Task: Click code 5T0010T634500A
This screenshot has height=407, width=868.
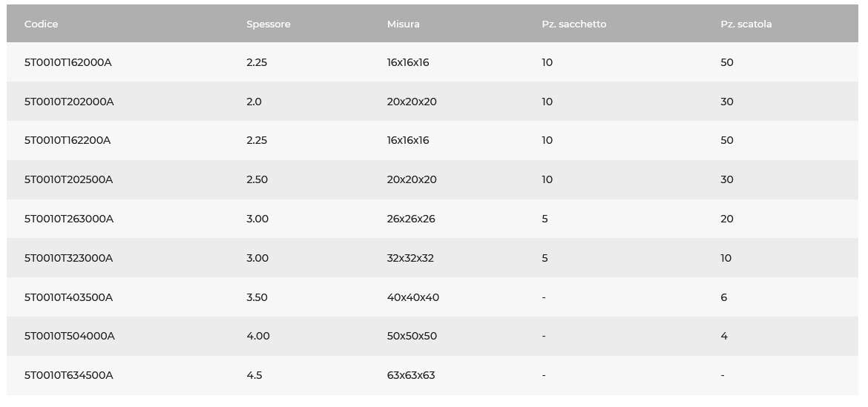Action: (69, 375)
